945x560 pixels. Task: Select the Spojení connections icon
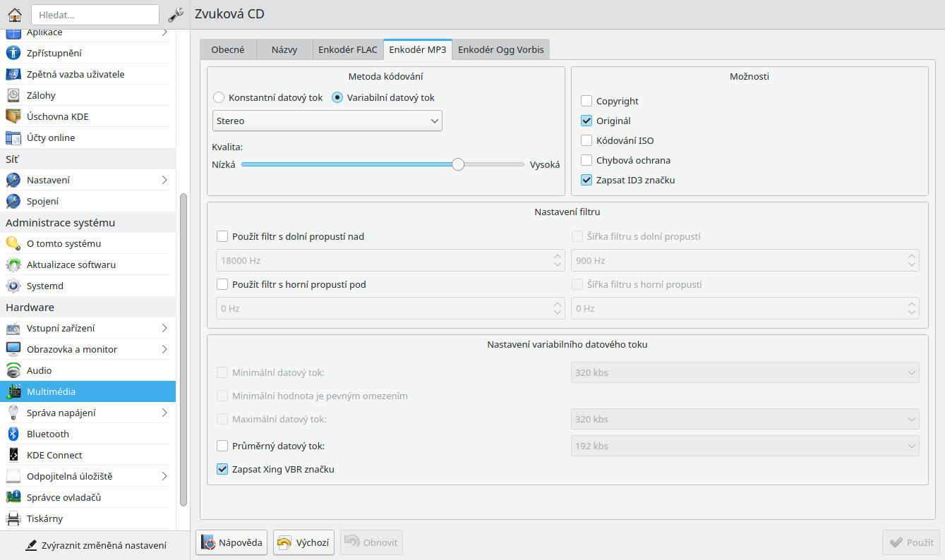click(13, 201)
